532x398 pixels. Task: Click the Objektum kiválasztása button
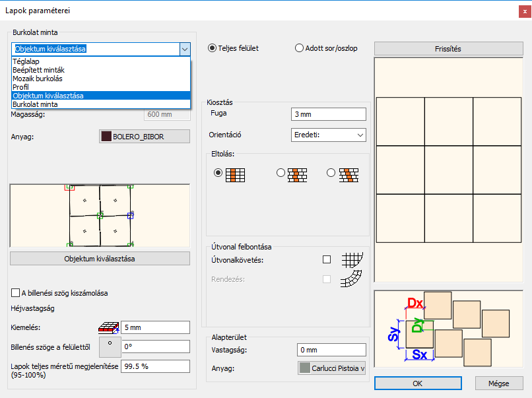pyautogui.click(x=100, y=259)
